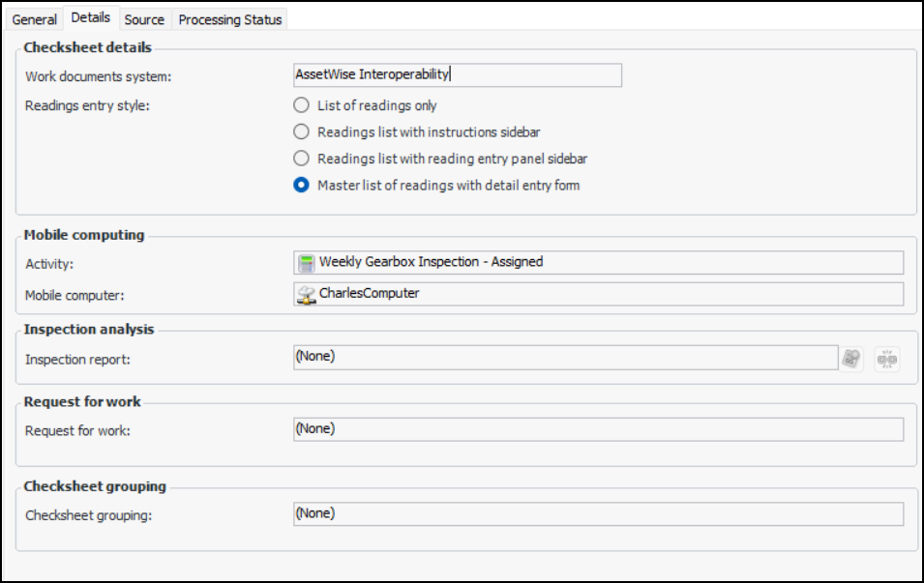Select "Readings list with reading entry panel sidebar"
This screenshot has width=924, height=583.
[302, 159]
